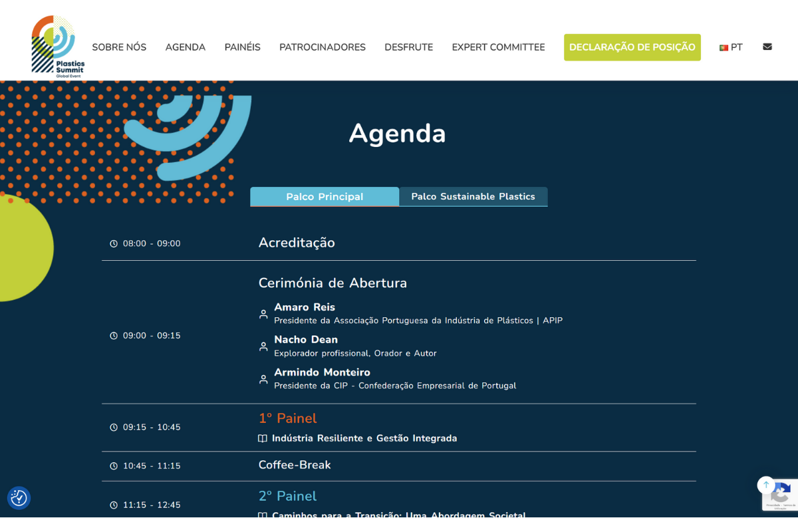Click the person icon beside Armindo Monteiro
798x532 pixels.
pos(263,379)
